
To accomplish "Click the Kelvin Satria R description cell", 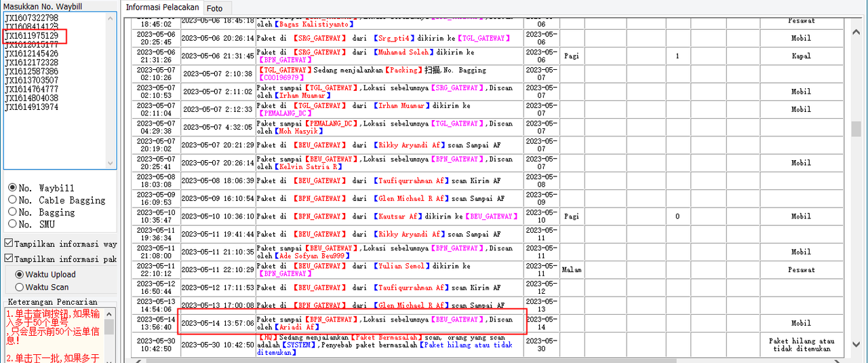I will (x=389, y=163).
